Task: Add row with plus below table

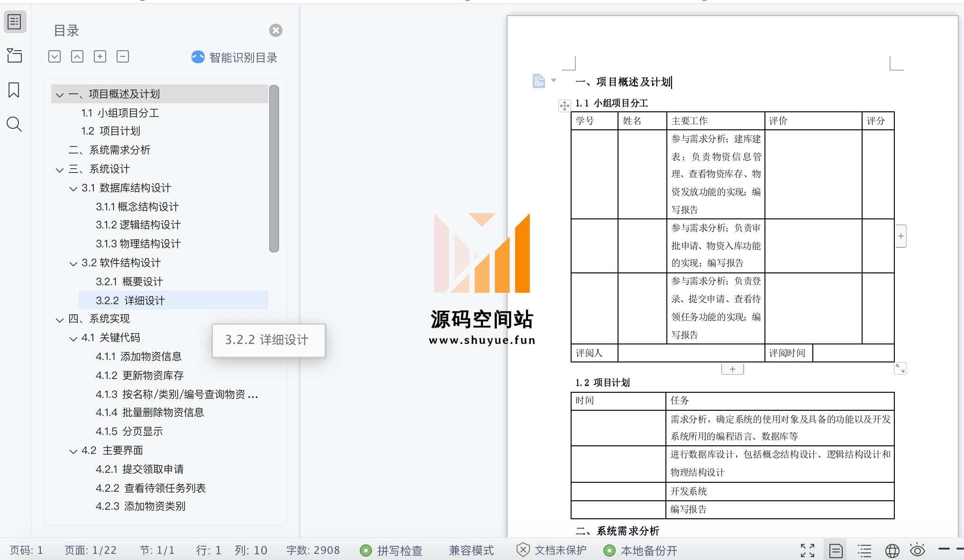Action: [733, 369]
